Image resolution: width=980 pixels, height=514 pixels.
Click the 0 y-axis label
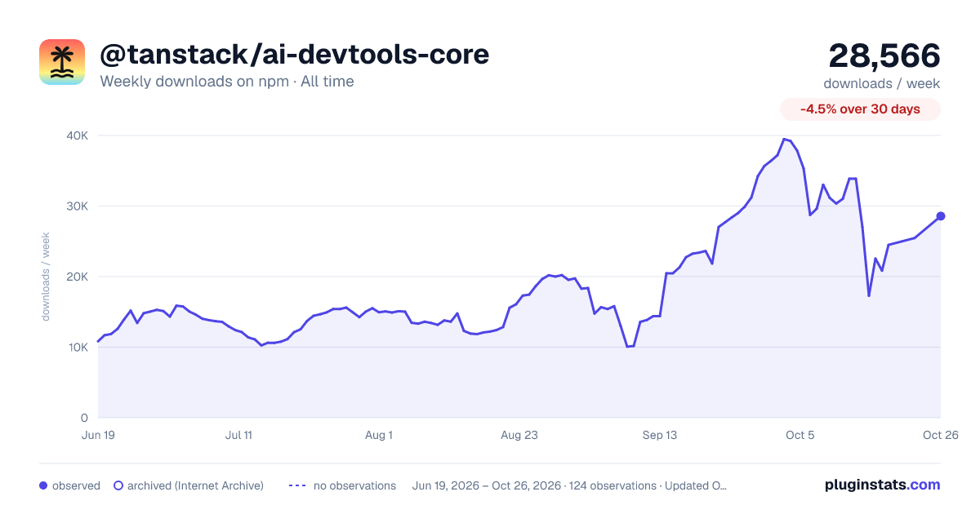(x=84, y=418)
